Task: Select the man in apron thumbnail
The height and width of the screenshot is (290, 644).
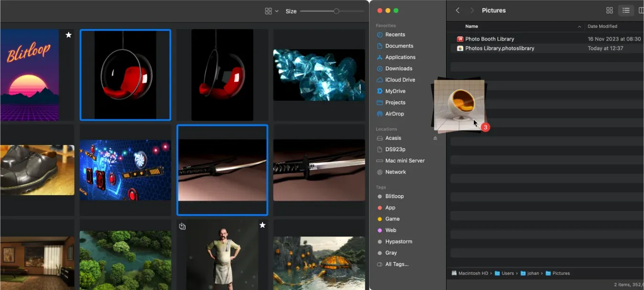Action: (222, 255)
